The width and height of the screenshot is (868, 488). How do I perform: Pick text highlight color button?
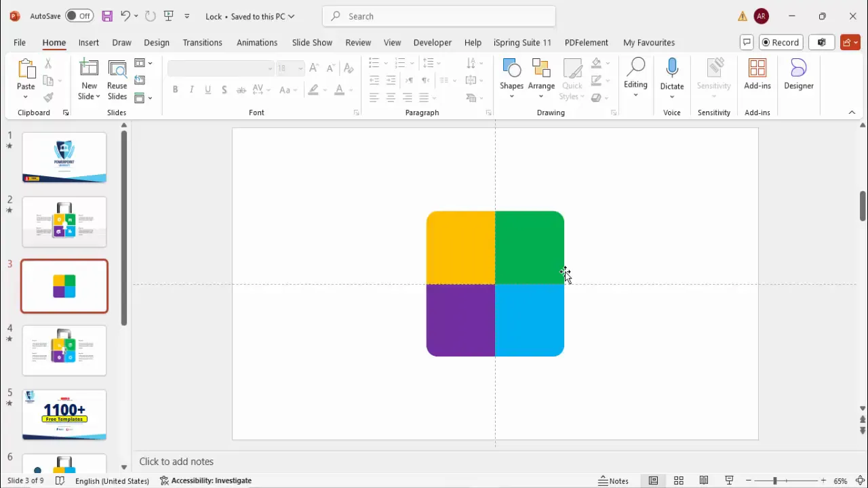[313, 89]
